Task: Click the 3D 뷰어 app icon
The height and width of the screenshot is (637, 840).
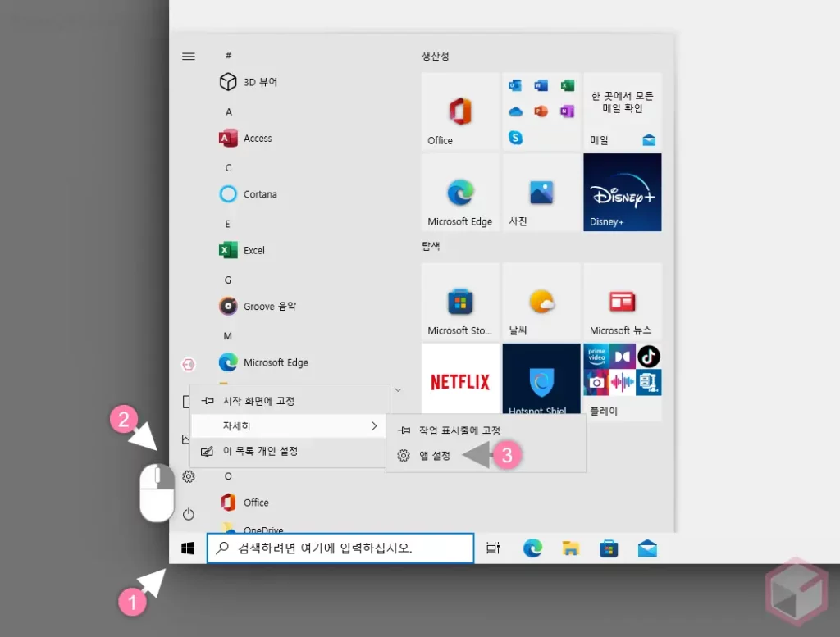Action: click(227, 82)
